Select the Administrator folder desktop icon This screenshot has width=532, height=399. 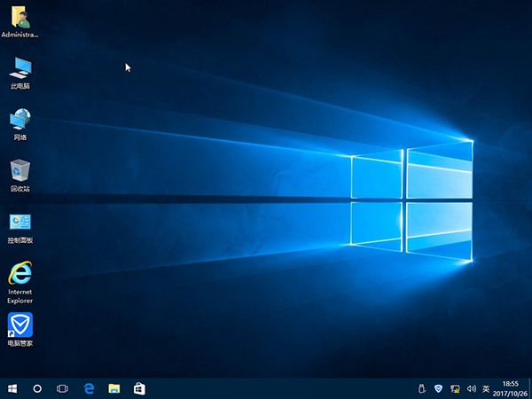[x=20, y=22]
